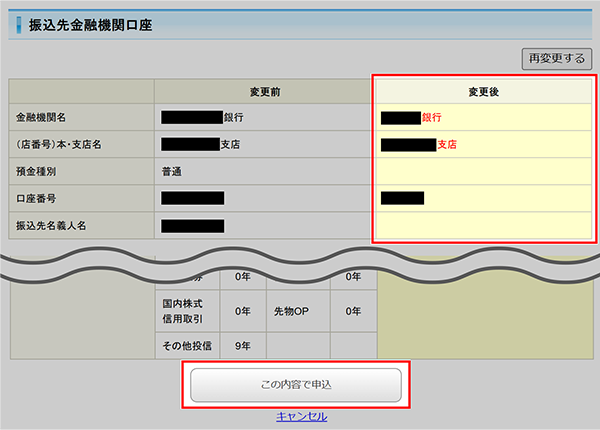Image resolution: width=600 pixels, height=430 pixels.
Task: Click the 振込先名義人名 row label
Action: point(48,225)
